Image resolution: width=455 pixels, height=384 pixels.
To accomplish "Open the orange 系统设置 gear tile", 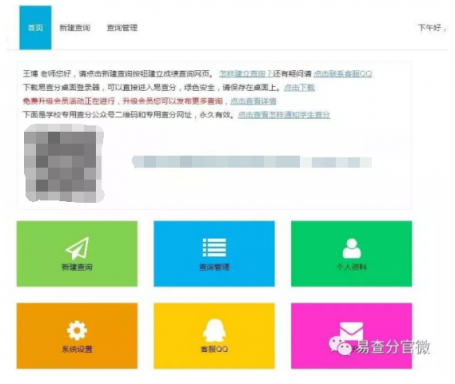I will pyautogui.click(x=77, y=336).
